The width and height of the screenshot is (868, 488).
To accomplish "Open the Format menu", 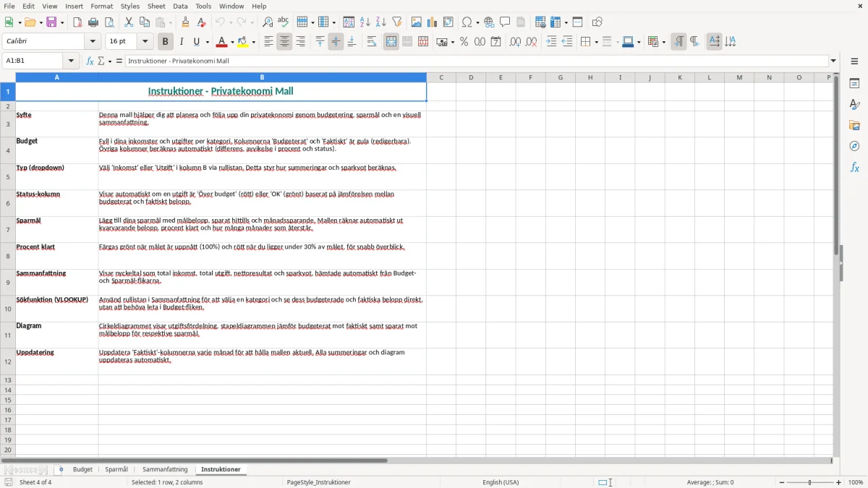I will pos(101,6).
